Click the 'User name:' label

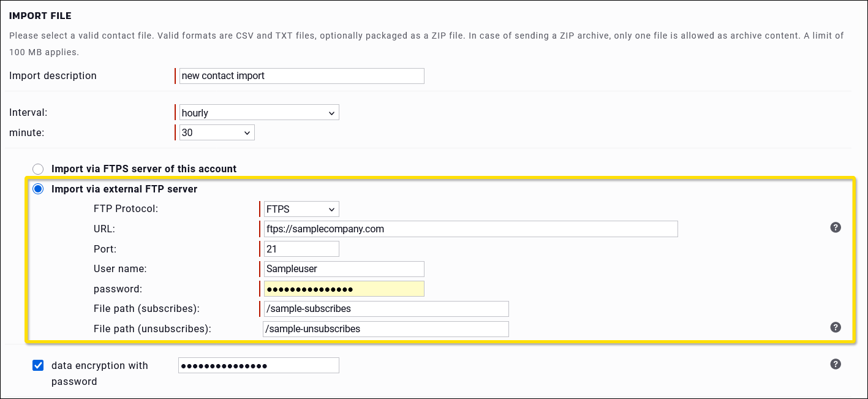tap(120, 268)
